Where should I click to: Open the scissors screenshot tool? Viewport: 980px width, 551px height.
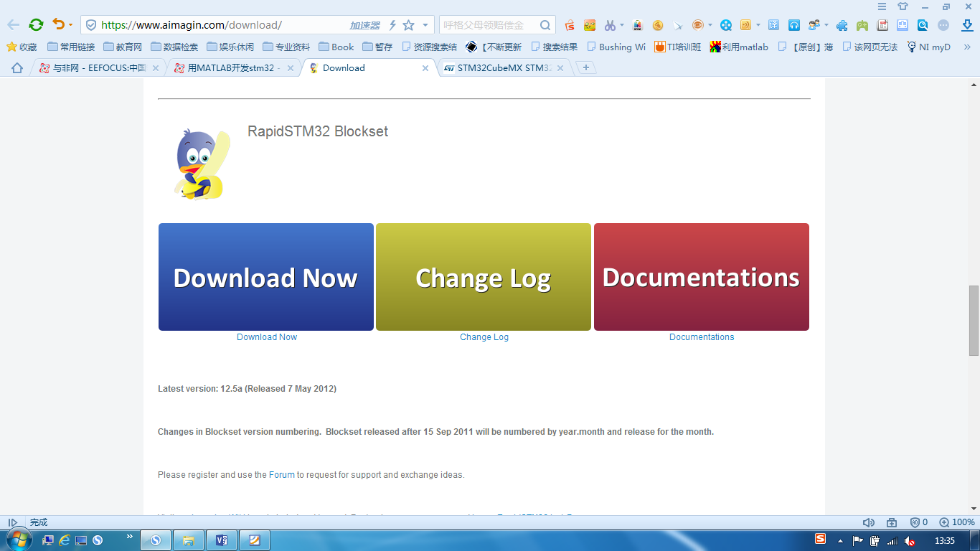coord(610,25)
